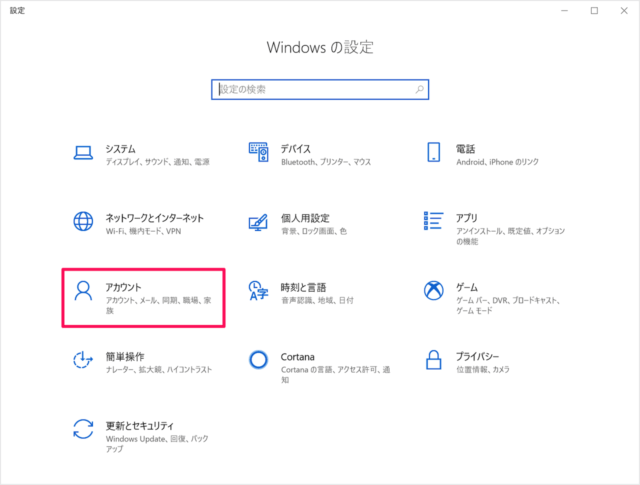Click the Update & Security refresh icon
Screen dimensions: 640x485
click(83, 429)
